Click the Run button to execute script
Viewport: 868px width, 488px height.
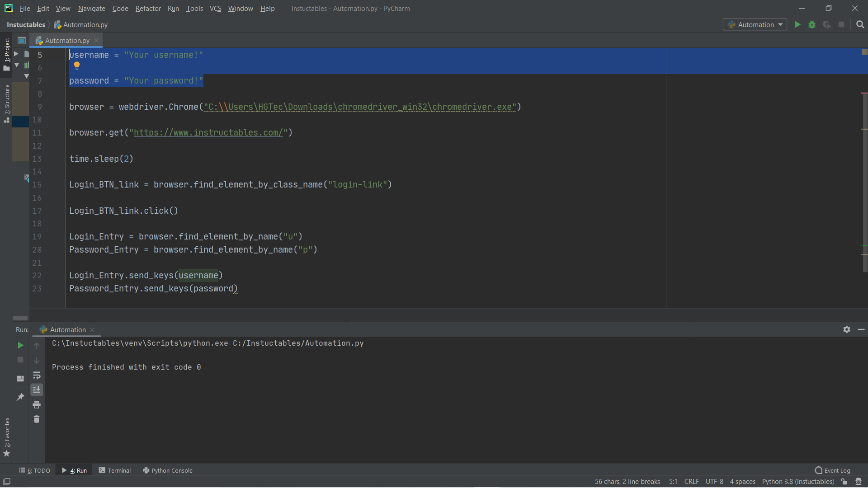(x=797, y=24)
